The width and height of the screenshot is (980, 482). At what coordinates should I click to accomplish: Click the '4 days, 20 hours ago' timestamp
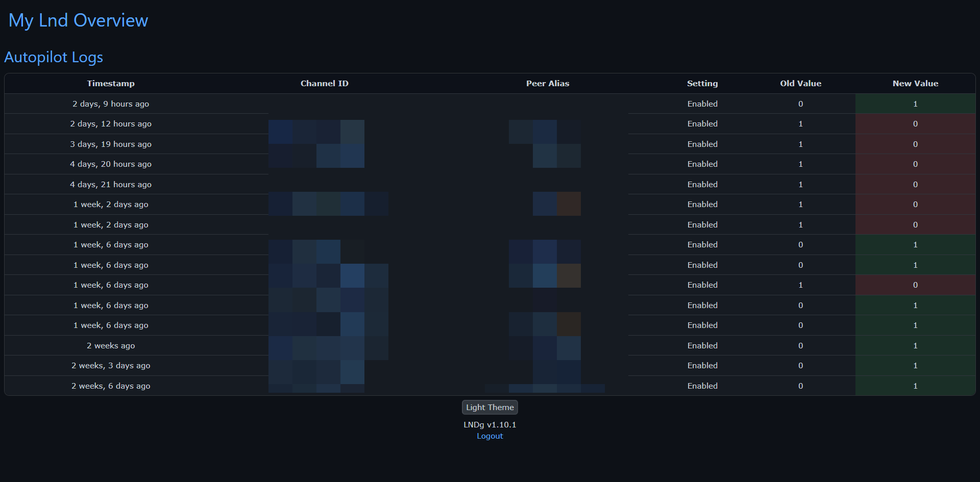[111, 164]
